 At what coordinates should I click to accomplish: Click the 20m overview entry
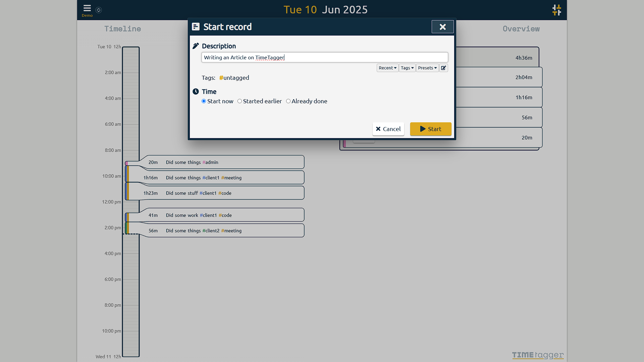tap(527, 138)
